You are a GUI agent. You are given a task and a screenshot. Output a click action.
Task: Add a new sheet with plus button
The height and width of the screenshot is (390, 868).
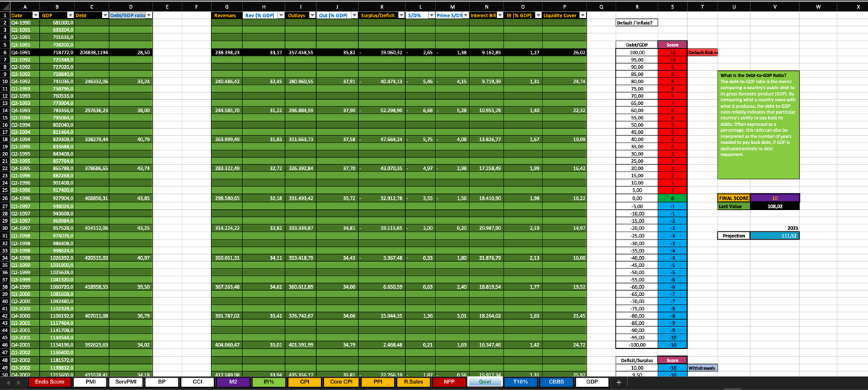618,382
